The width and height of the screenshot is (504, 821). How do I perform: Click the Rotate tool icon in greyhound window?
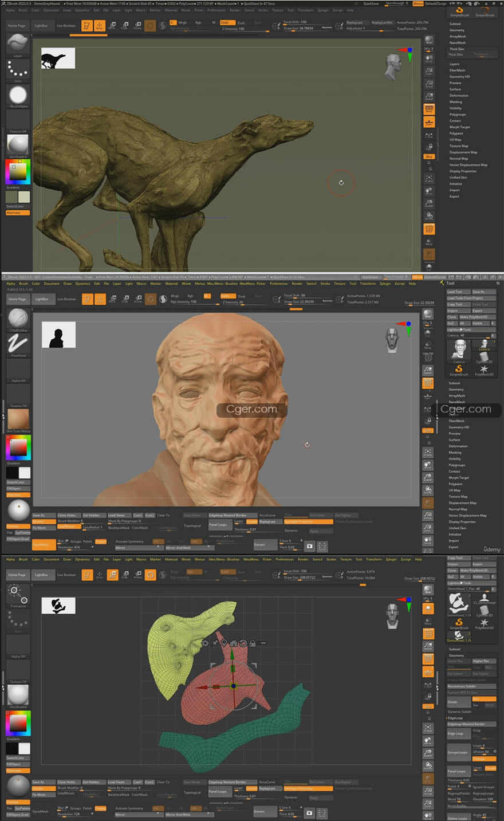[137, 26]
